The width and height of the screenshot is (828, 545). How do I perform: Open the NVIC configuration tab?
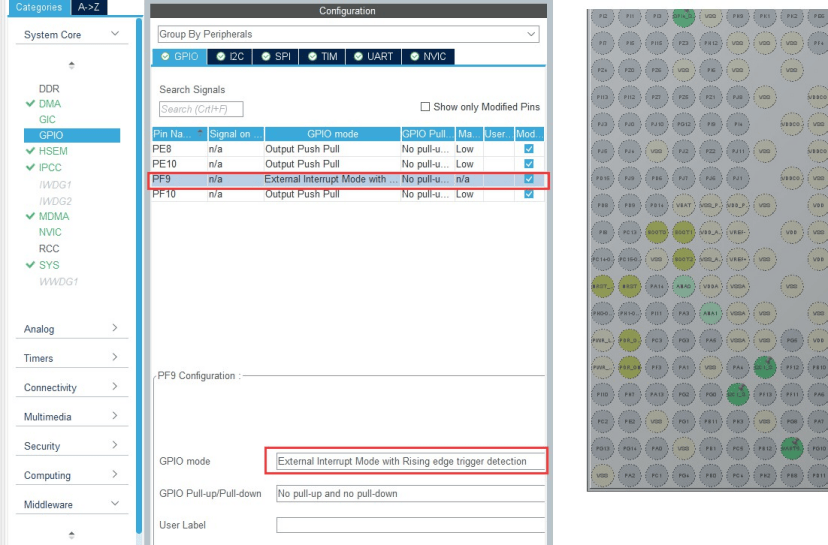tap(428, 57)
